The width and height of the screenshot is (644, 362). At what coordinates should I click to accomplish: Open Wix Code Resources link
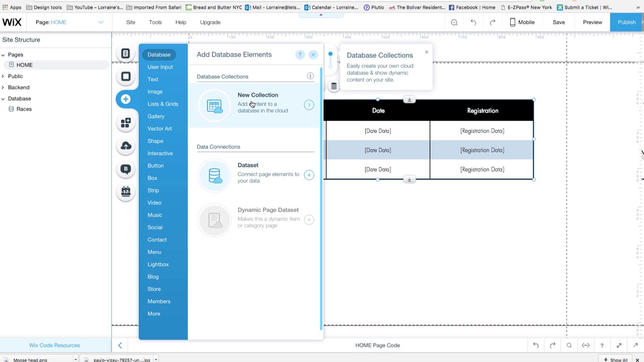[x=54, y=345]
